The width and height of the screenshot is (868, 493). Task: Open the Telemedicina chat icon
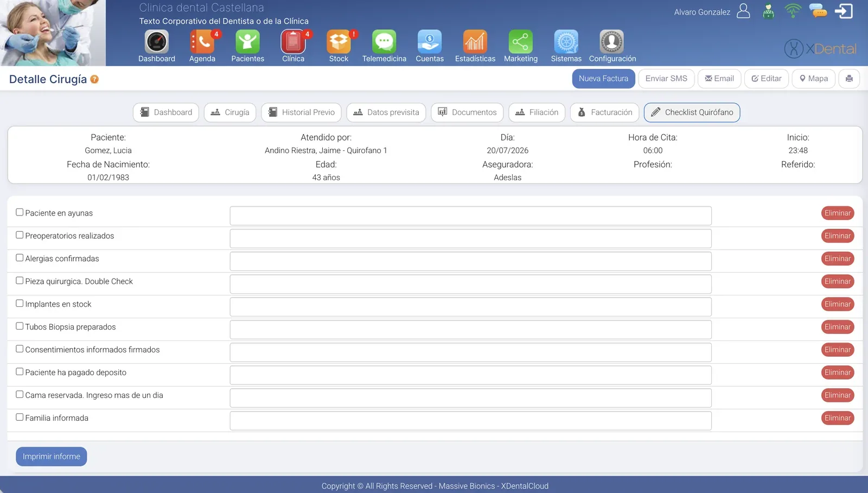[384, 42]
